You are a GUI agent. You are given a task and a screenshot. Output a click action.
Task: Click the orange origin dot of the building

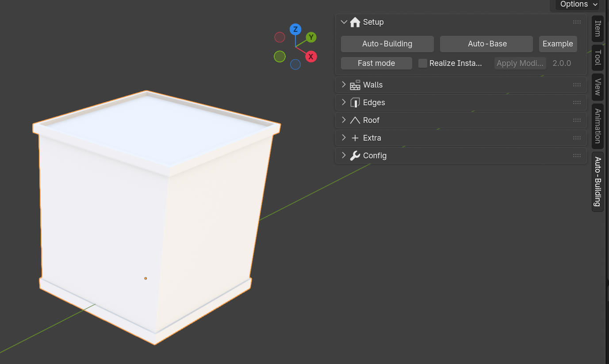146,278
